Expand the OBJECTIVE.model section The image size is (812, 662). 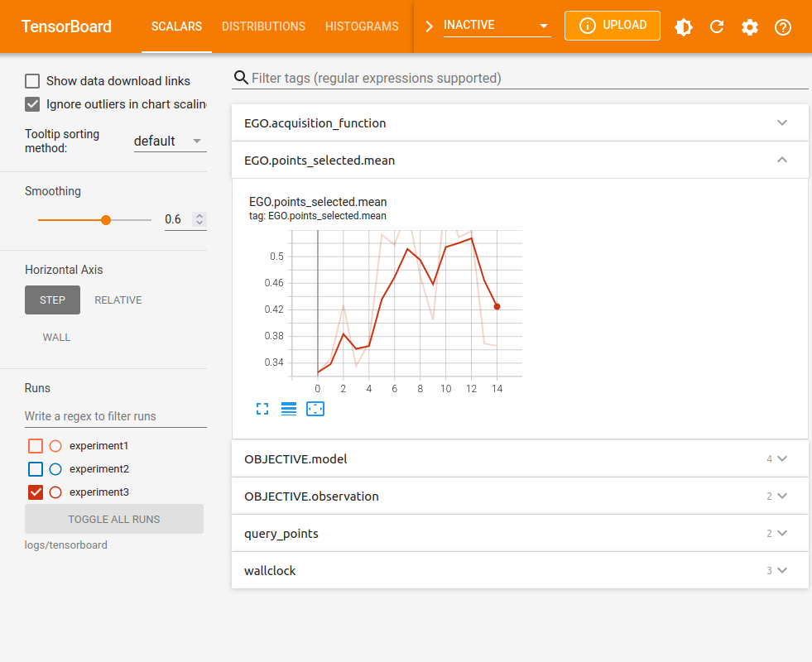[x=781, y=458]
